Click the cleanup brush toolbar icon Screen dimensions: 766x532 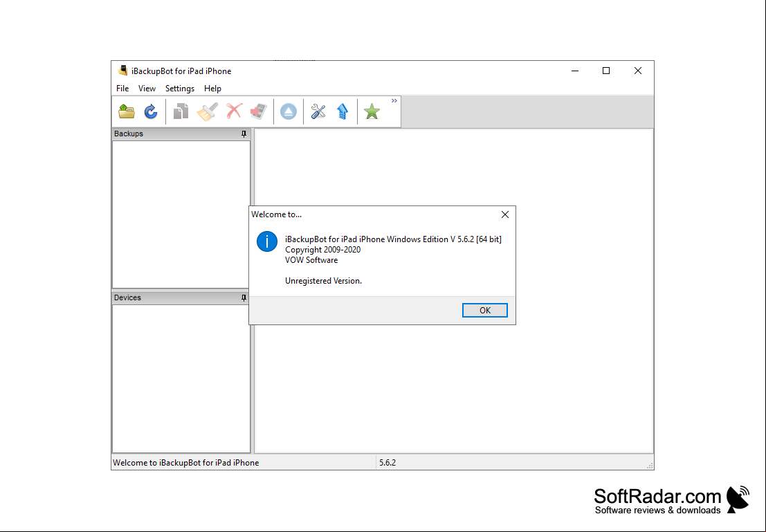208,111
